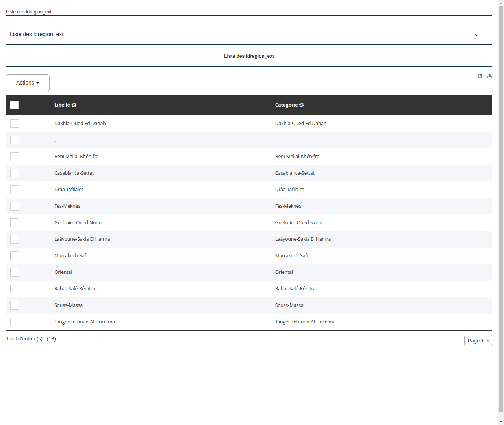Viewport: 504px width, 425px height.
Task: Check the Tanger-Tétouan-Al Hoceïma row checkbox
Action: pos(15,322)
